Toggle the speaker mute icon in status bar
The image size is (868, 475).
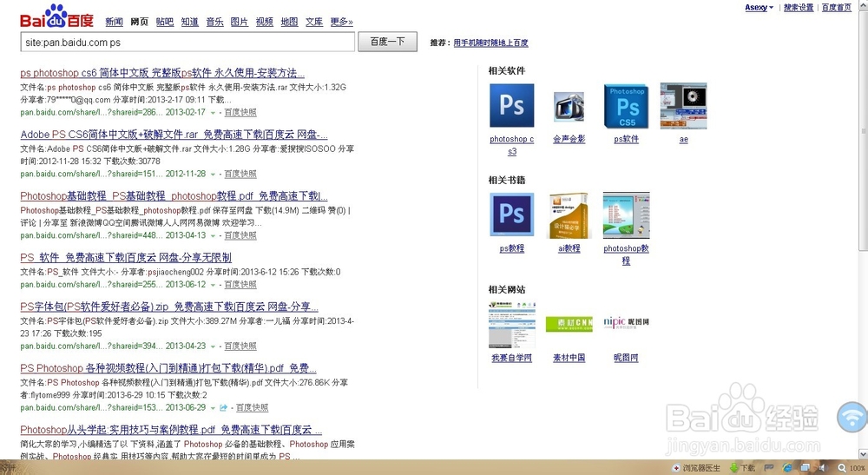click(x=823, y=468)
